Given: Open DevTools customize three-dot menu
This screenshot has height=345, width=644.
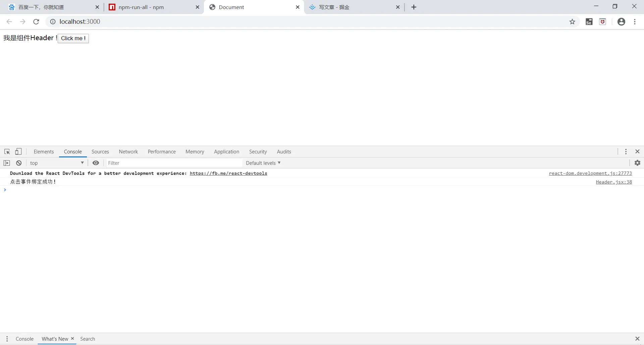Looking at the screenshot, I should coord(626,152).
